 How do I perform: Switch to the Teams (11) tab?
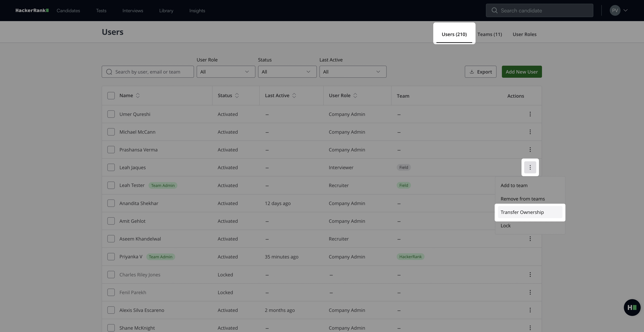coord(489,35)
